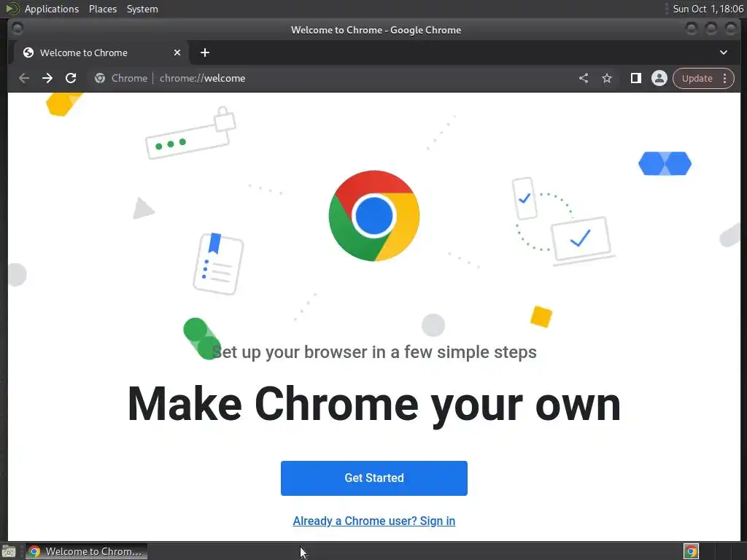Close the Welcome to Chrome tab
The width and height of the screenshot is (747, 560).
tap(177, 52)
